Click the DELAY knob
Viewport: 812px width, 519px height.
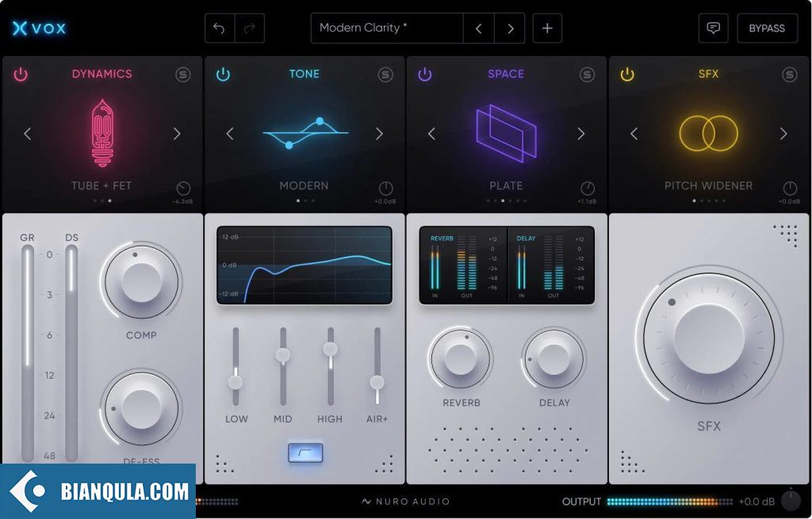click(553, 359)
